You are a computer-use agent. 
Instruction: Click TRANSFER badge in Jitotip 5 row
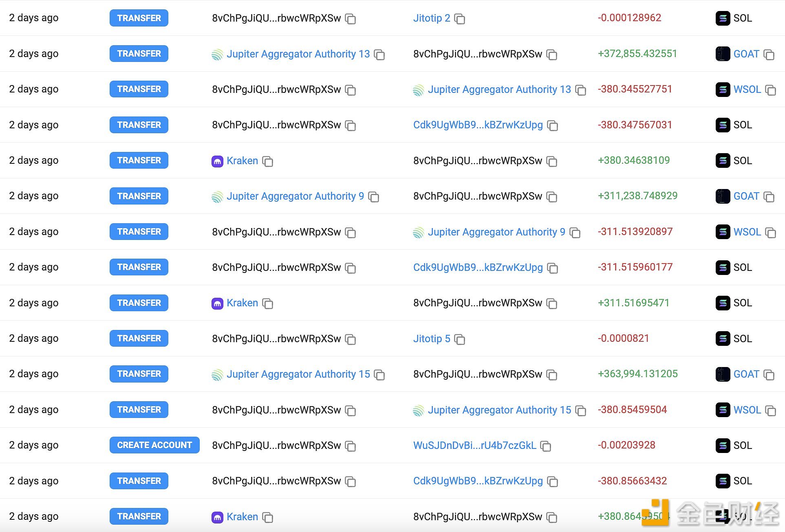click(x=139, y=338)
